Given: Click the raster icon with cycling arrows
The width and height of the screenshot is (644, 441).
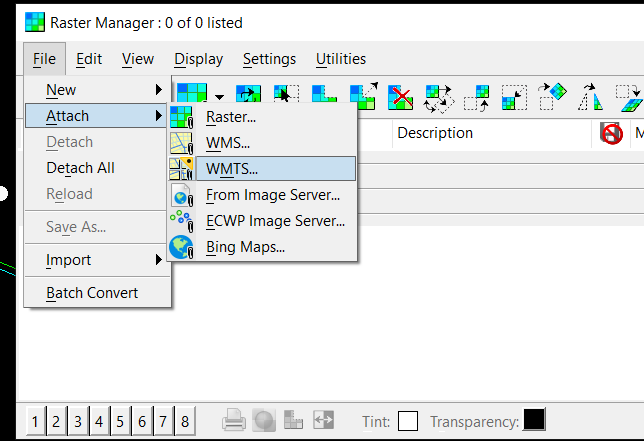Looking at the screenshot, I should click(439, 99).
